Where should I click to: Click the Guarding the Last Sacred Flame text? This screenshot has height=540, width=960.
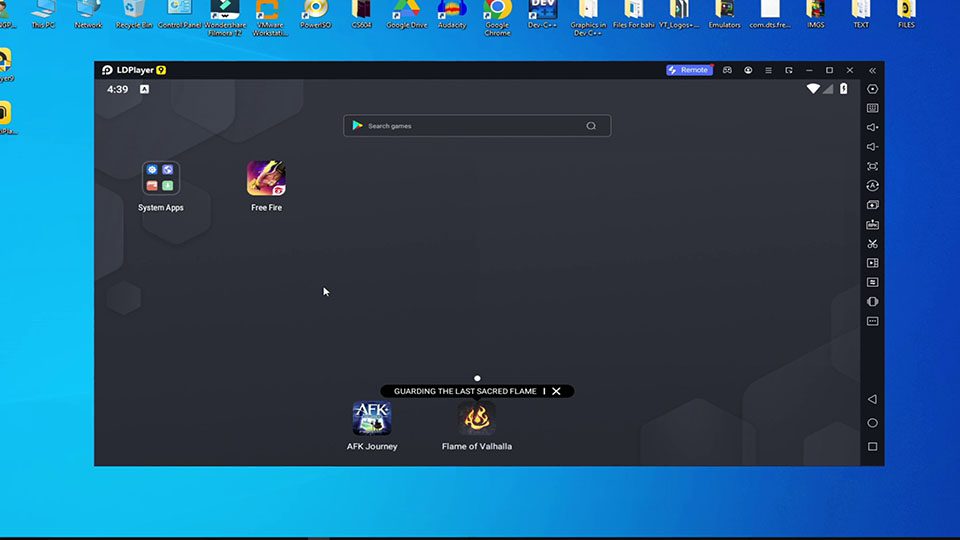tap(465, 391)
